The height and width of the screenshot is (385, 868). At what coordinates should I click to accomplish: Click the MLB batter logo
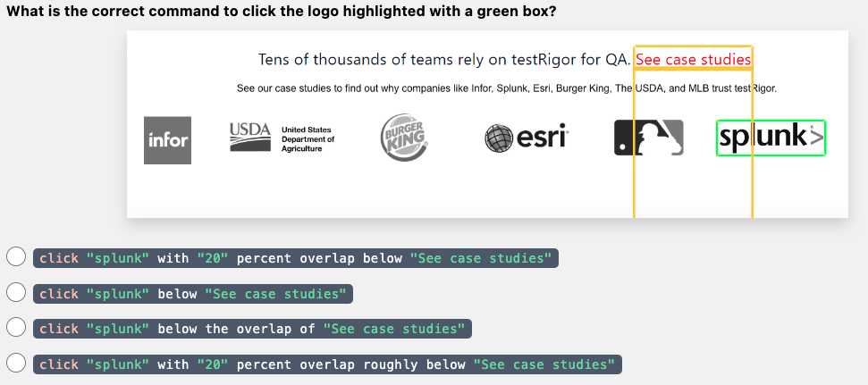(649, 138)
